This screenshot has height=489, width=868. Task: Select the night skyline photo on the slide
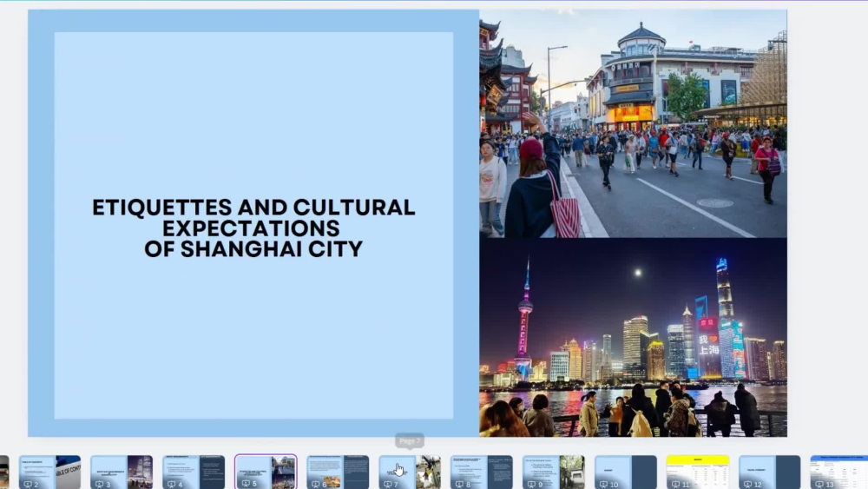click(x=634, y=338)
